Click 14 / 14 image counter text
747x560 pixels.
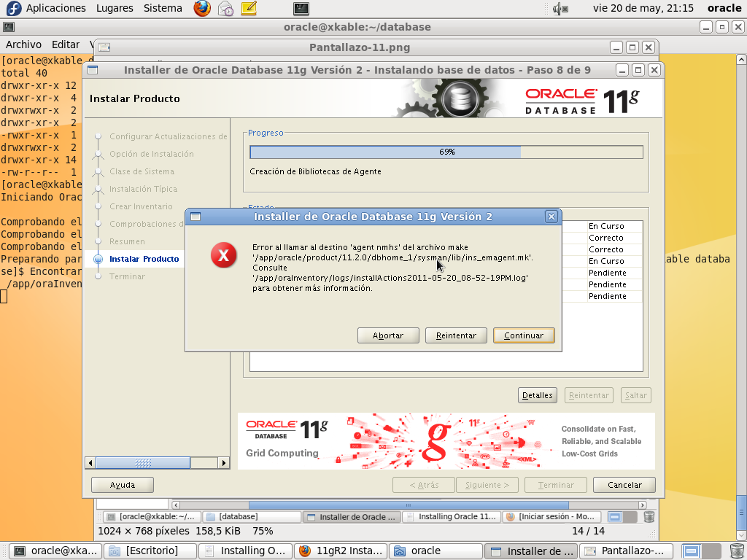click(588, 531)
